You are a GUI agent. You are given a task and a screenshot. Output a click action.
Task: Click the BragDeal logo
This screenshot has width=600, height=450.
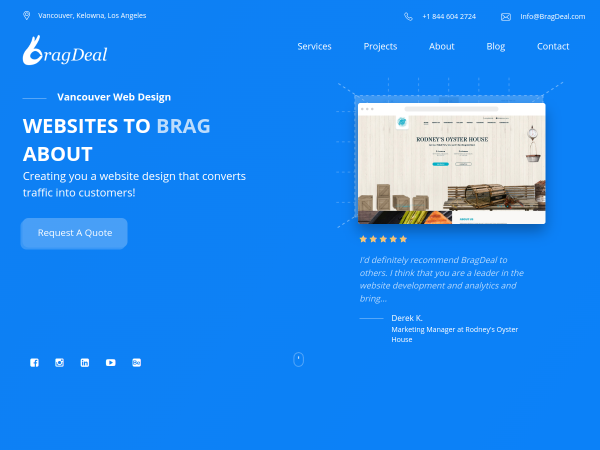65,51
